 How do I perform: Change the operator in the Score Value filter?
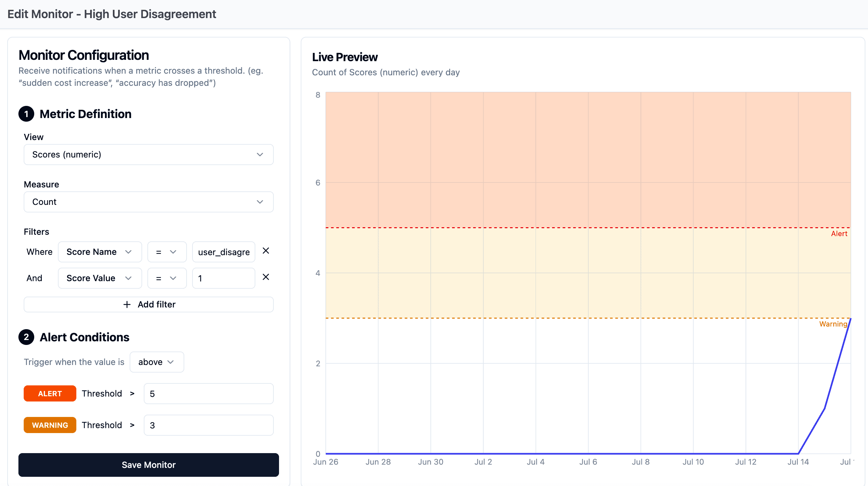click(167, 278)
